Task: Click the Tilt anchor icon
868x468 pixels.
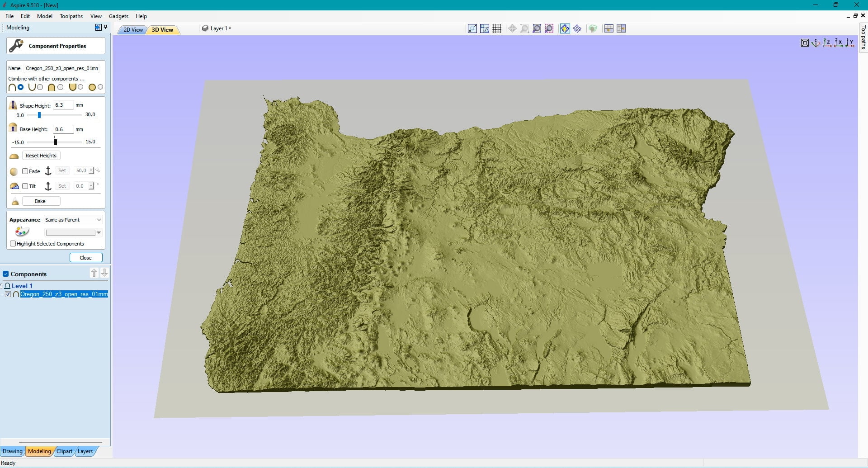Action: (48, 186)
